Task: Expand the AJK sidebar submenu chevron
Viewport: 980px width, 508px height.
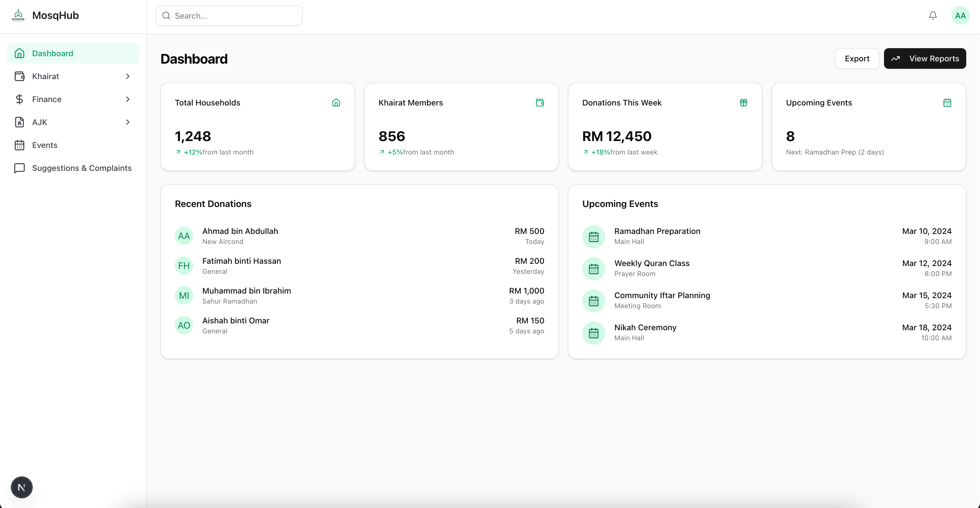Action: click(x=128, y=122)
